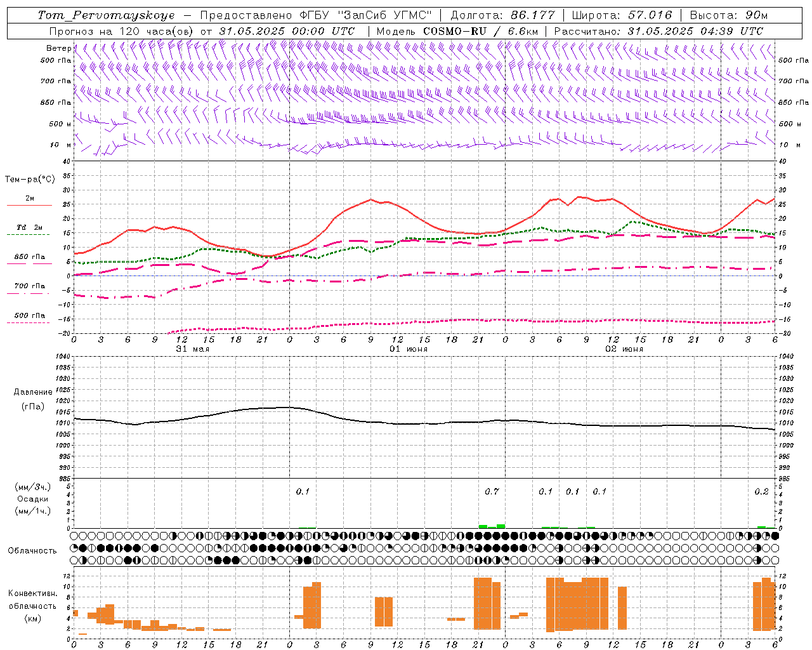This screenshot has height=650, width=812.
Task: Click the 'Тем-ра(°C)' temperature axis label
Action: (x=30, y=180)
